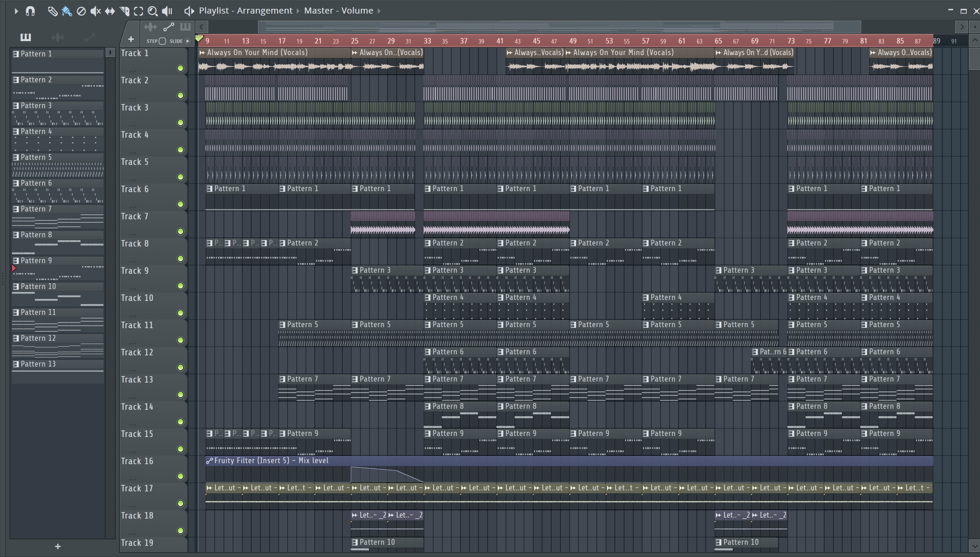The width and height of the screenshot is (980, 557).
Task: Mute Track 2 with its green LED
Action: (181, 96)
